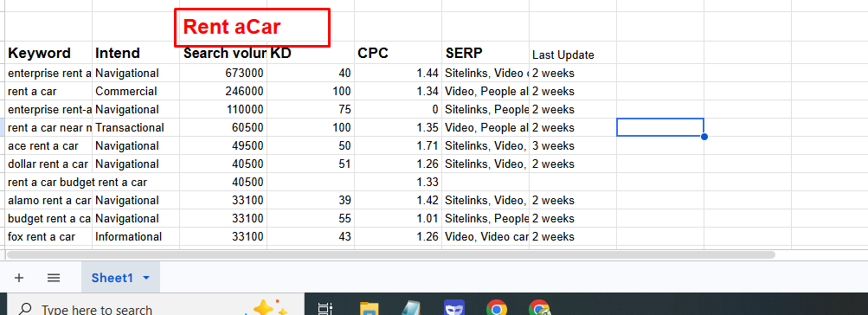Select the search volume cell 49500
This screenshot has width=868, height=315.
tap(223, 146)
